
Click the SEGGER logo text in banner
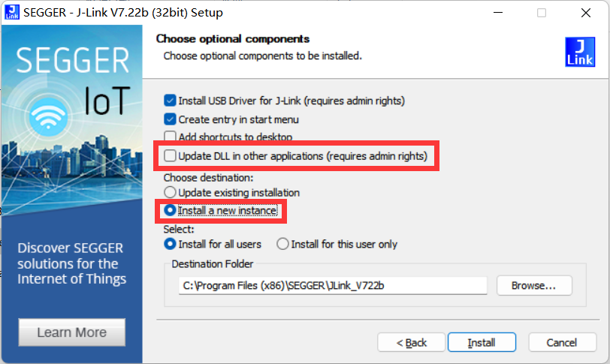72,60
